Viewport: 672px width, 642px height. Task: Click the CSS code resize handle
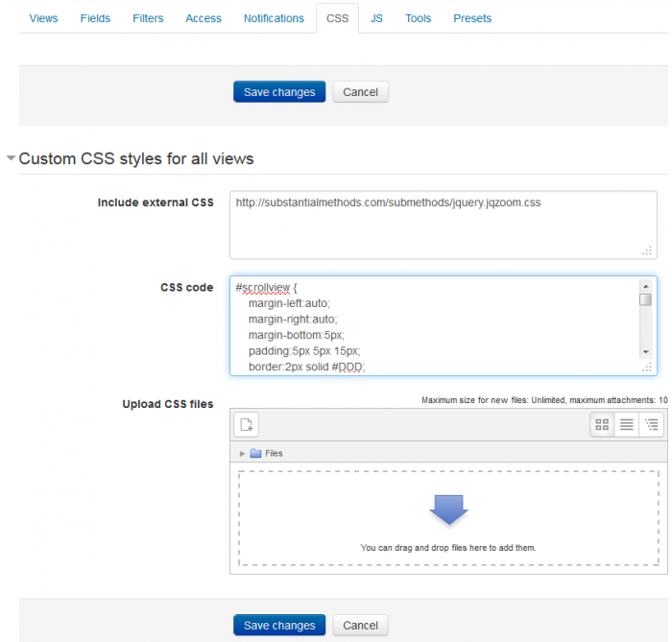648,368
